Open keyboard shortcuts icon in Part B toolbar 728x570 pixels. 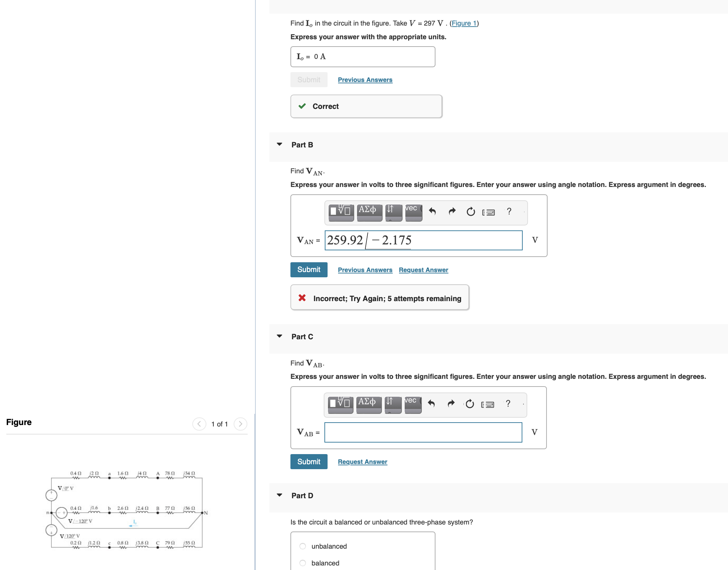pos(488,212)
